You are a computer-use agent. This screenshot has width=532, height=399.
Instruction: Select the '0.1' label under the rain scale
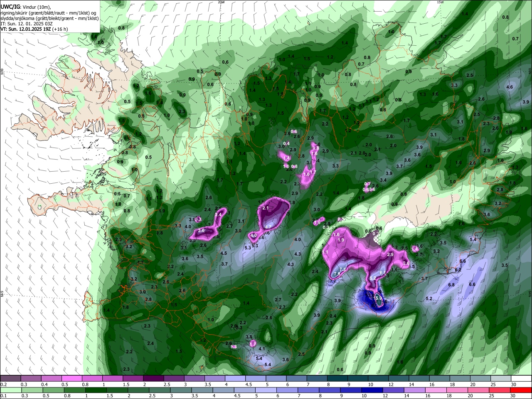[x=3, y=396]
